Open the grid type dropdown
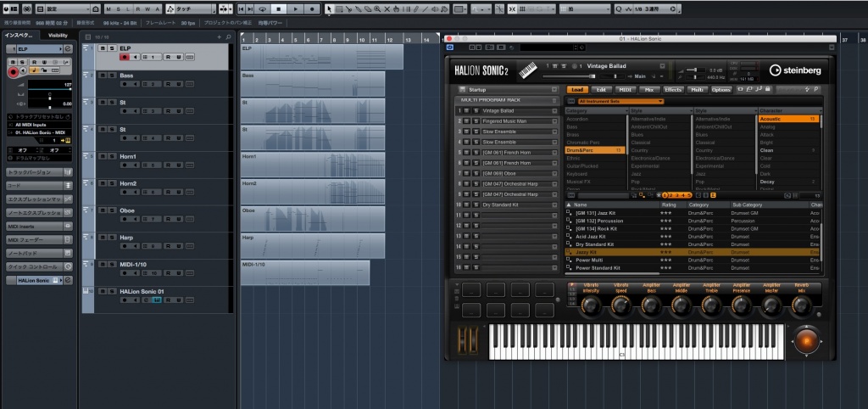868x409 pixels. [x=585, y=8]
